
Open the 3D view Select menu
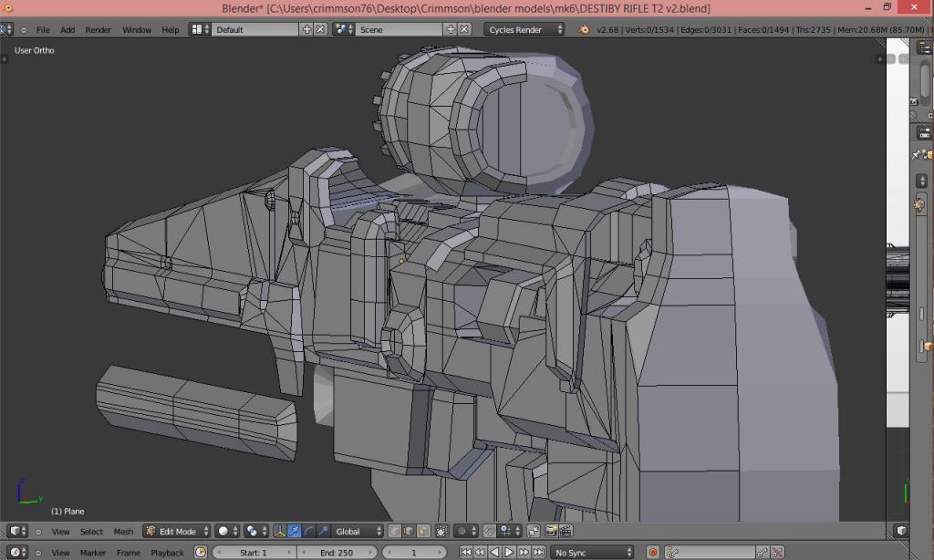pos(91,532)
